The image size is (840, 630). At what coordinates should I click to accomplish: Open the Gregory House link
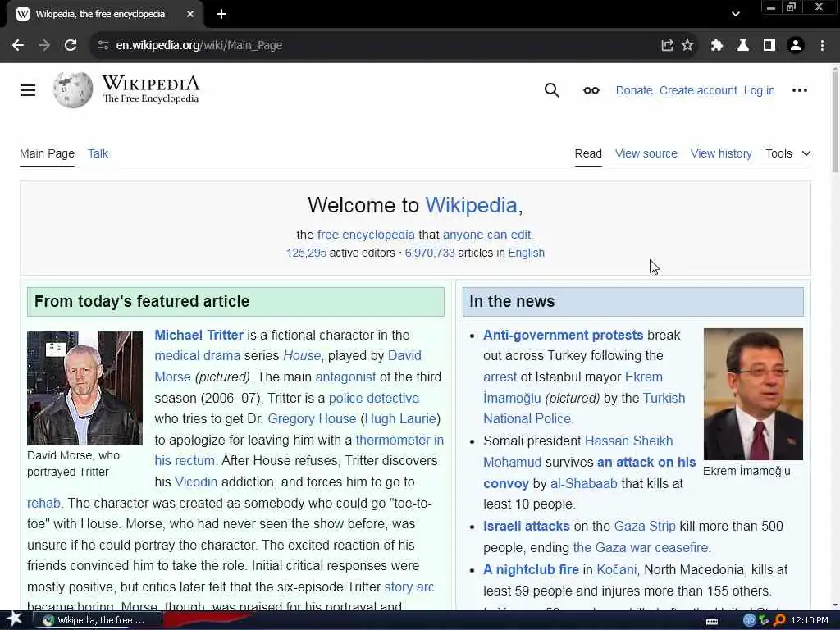click(x=312, y=419)
